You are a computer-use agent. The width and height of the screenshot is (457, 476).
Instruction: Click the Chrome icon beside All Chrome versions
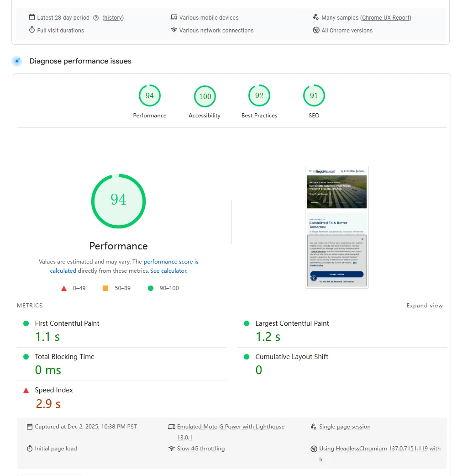coord(316,30)
